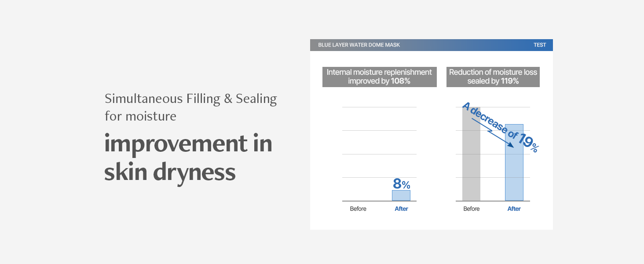Click the "Simultaneous Filling & Sealing" text line
The image size is (644, 264).
(190, 99)
